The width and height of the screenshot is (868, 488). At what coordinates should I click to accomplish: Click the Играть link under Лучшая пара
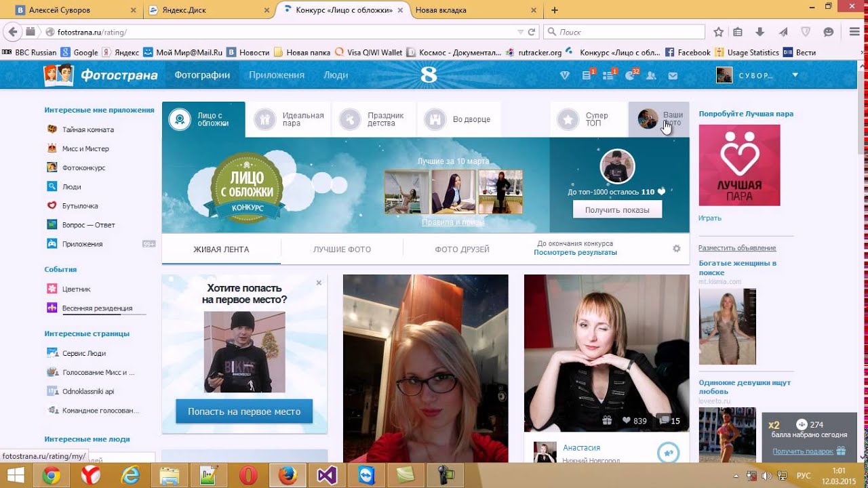tap(710, 218)
